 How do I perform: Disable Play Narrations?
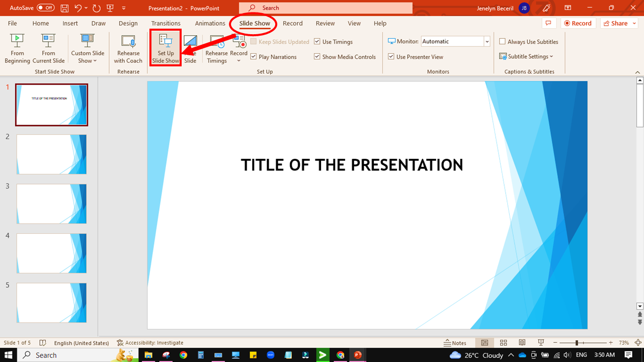[x=253, y=56]
